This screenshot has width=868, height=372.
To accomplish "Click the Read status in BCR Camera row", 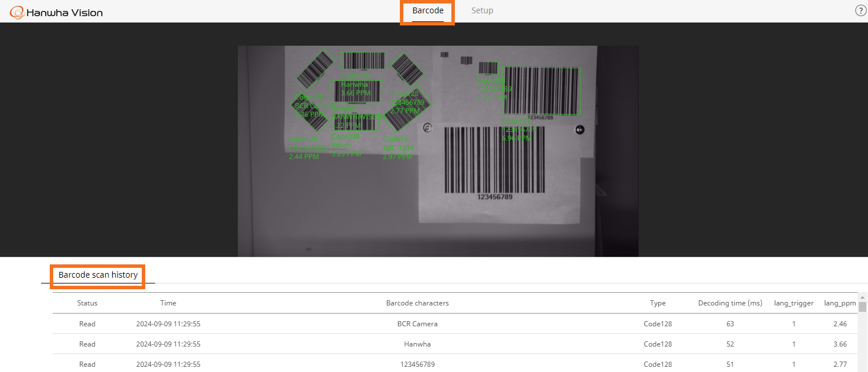I will click(87, 324).
